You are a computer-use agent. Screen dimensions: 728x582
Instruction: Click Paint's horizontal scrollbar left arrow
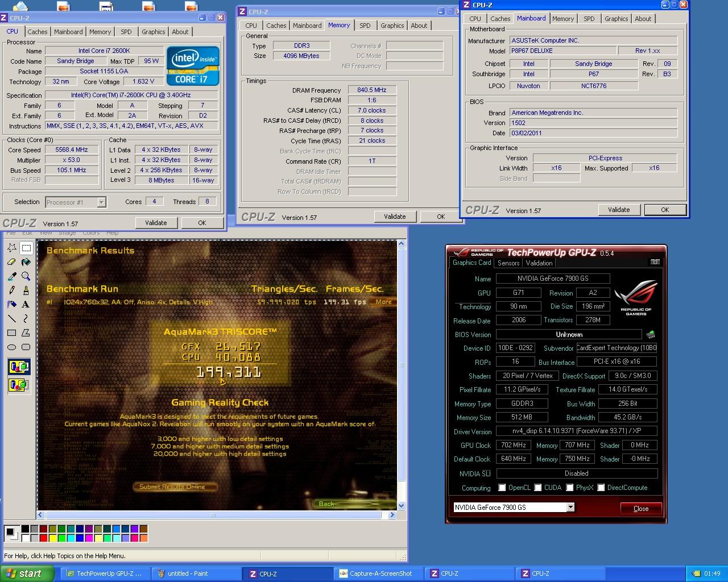pos(40,515)
